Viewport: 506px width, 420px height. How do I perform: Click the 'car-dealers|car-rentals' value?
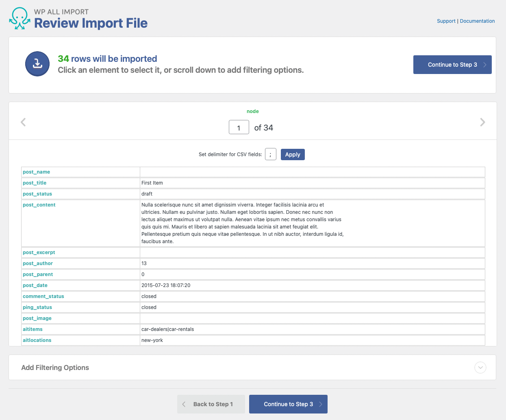point(167,329)
